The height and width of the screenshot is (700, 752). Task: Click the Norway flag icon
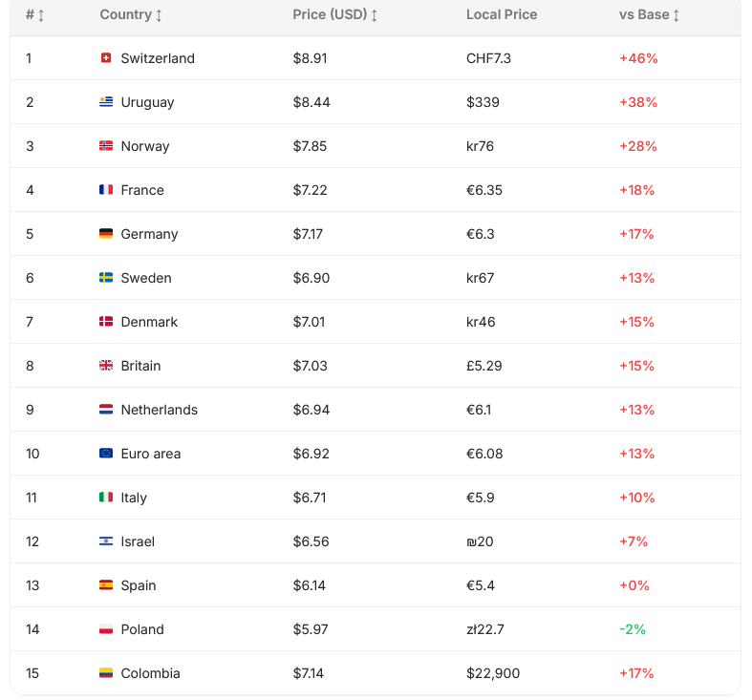click(x=106, y=146)
